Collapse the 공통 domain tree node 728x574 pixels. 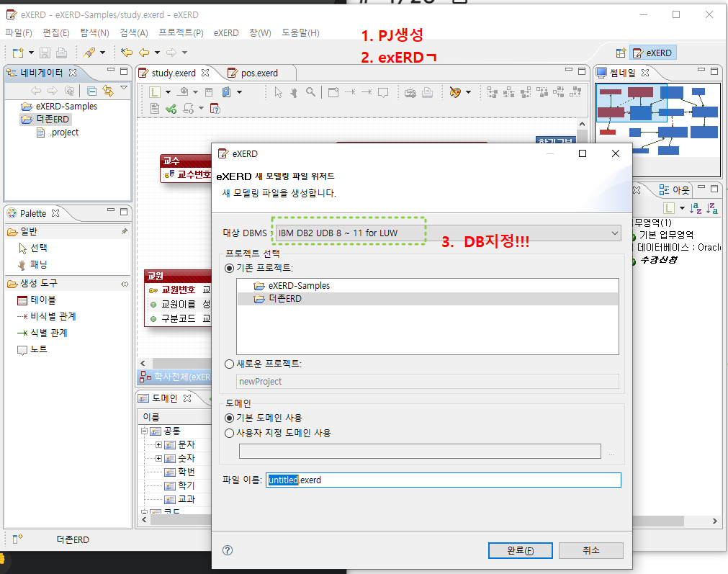pos(145,431)
